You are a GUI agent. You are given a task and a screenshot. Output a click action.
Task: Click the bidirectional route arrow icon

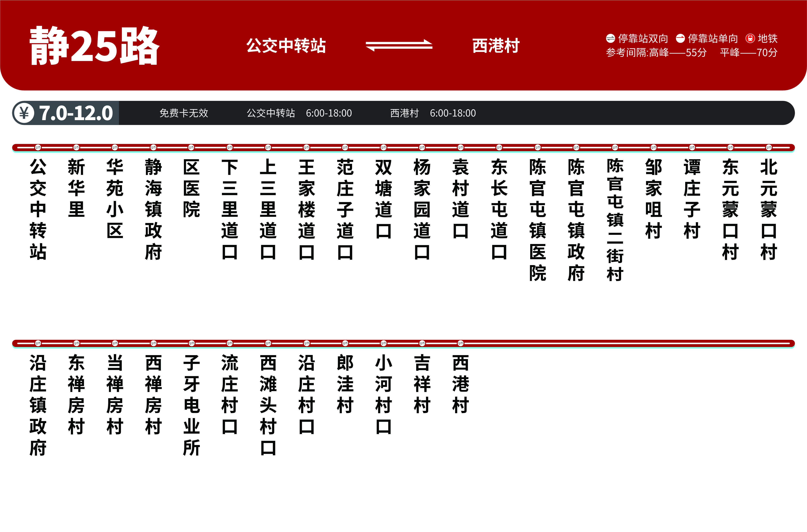pyautogui.click(x=399, y=46)
